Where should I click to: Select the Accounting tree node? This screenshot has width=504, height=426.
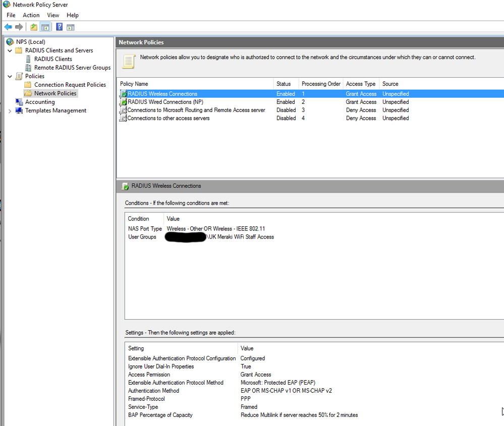click(40, 102)
